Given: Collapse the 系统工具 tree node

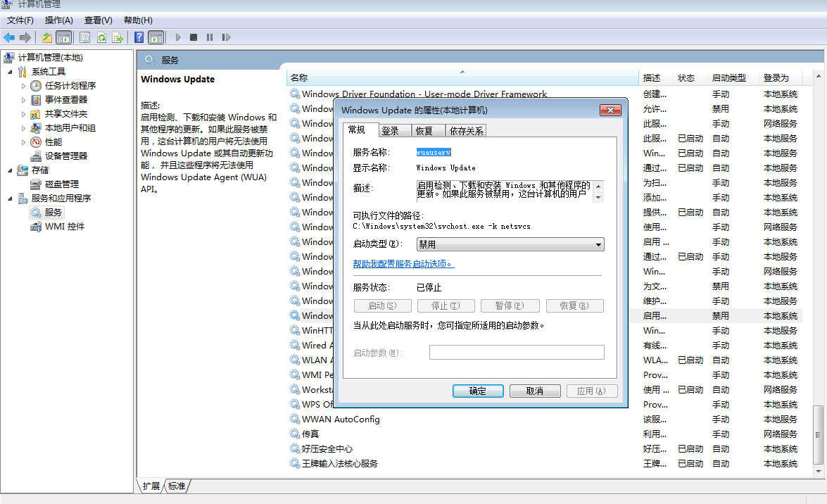Looking at the screenshot, I should (10, 72).
